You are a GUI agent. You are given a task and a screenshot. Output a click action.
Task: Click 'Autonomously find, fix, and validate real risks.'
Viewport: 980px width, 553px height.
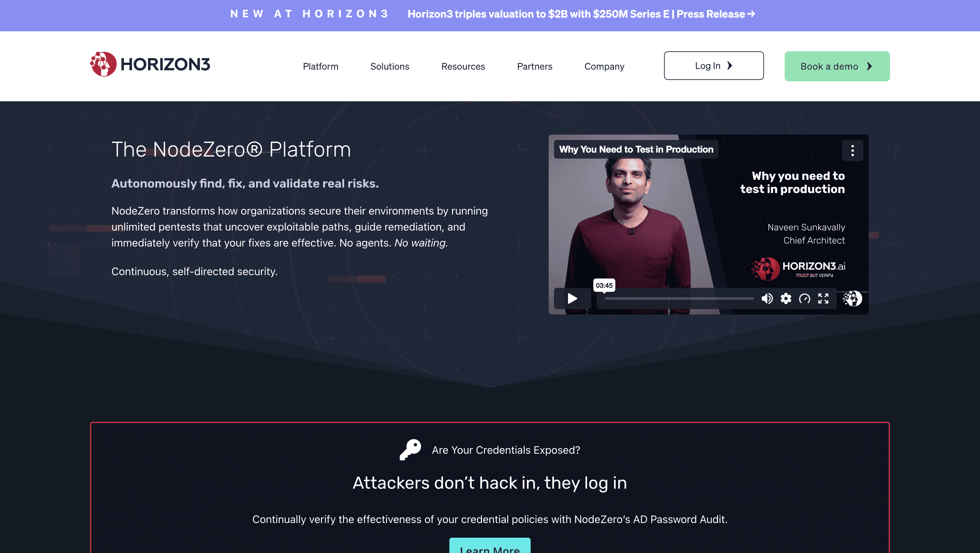click(x=245, y=183)
